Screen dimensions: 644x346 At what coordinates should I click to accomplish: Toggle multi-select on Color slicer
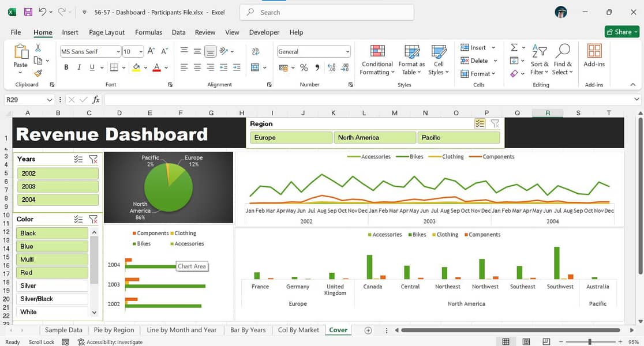tap(78, 219)
